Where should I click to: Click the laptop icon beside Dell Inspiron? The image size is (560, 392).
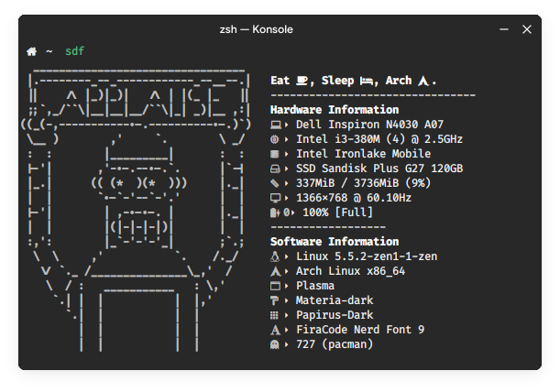pos(275,125)
